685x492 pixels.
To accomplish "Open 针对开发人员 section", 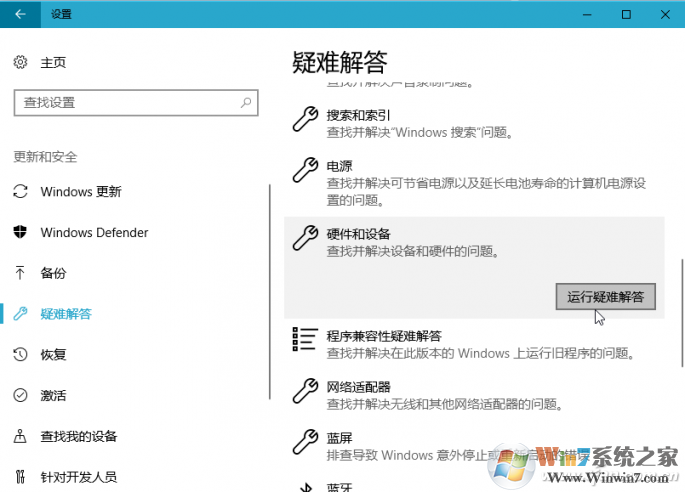I will coord(79,477).
